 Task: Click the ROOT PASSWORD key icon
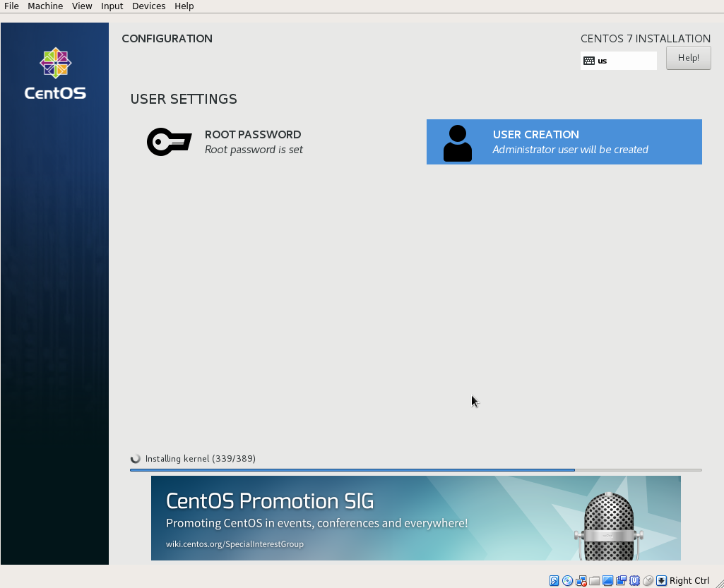click(169, 141)
